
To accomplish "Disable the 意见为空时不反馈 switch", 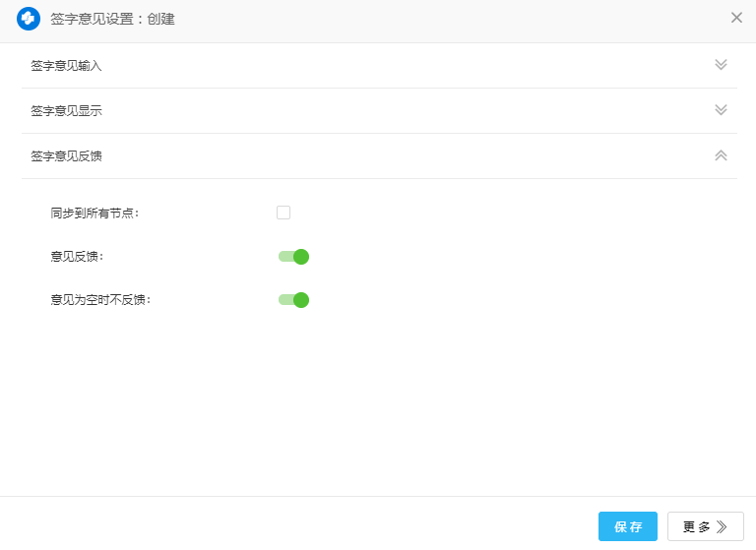I will [293, 300].
